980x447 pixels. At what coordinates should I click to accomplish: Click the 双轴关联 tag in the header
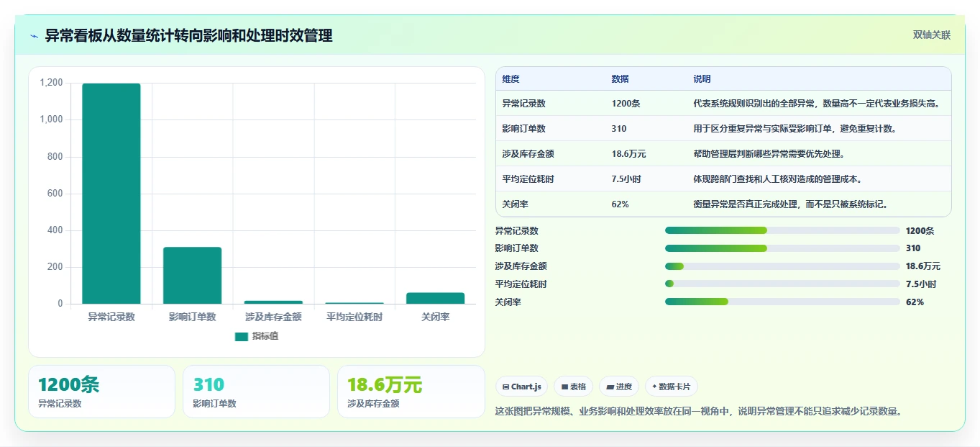pos(931,35)
